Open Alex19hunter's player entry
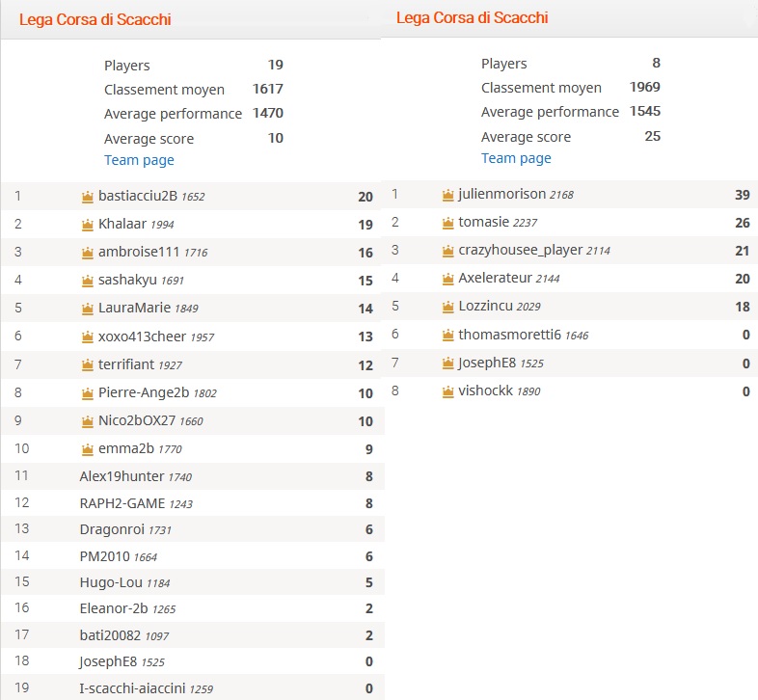This screenshot has height=700, width=758. (x=122, y=476)
